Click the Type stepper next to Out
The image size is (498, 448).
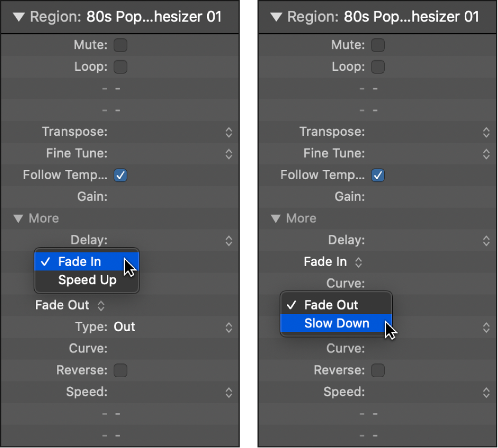[x=228, y=327]
